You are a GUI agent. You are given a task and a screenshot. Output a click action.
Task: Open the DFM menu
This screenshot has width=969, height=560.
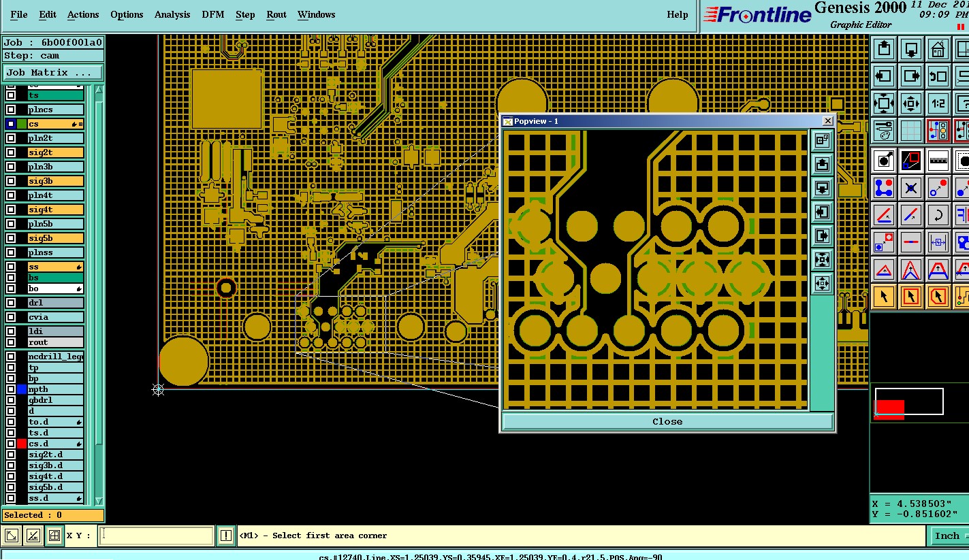[x=212, y=14]
